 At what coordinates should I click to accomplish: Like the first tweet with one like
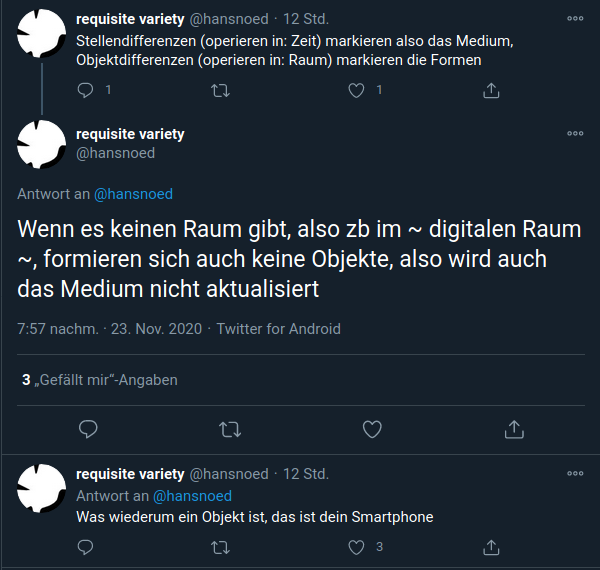[356, 91]
